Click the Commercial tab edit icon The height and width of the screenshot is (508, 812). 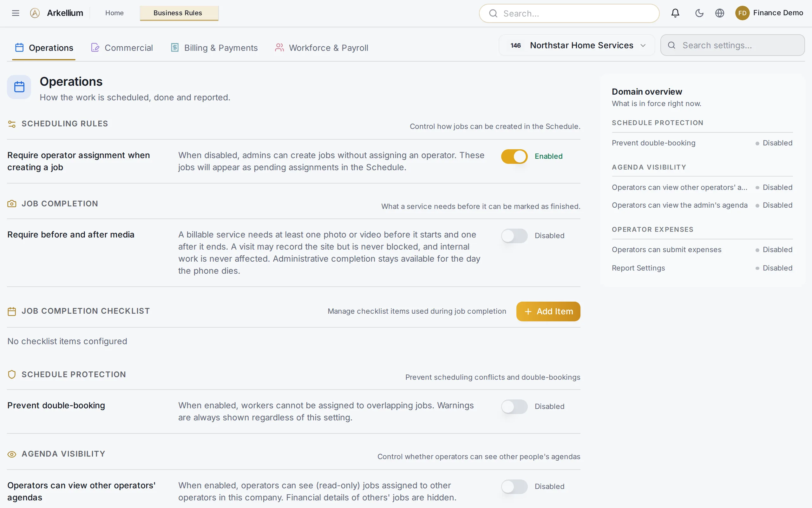point(95,48)
